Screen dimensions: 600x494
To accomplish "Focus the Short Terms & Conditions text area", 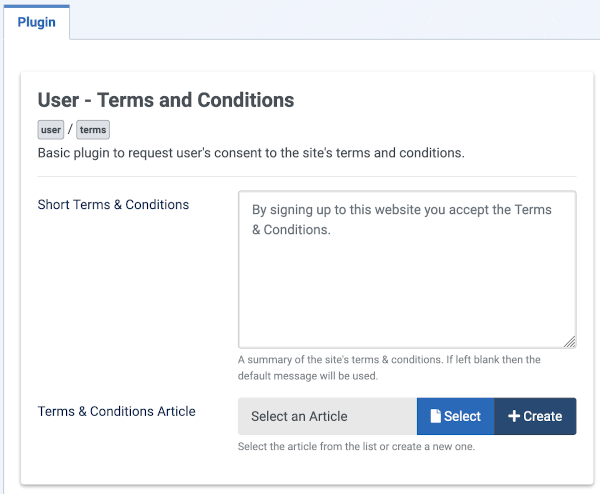I will [x=407, y=269].
